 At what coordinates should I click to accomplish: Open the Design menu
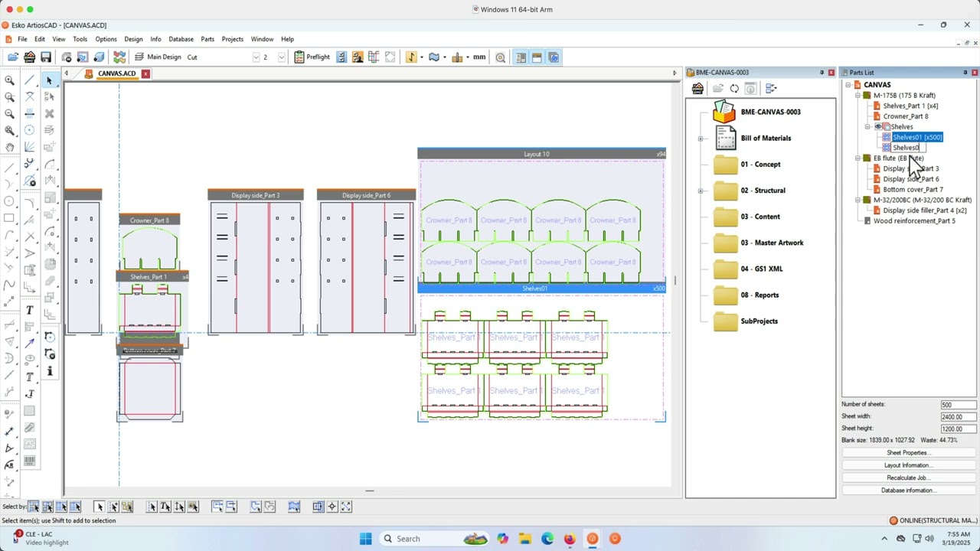(133, 39)
